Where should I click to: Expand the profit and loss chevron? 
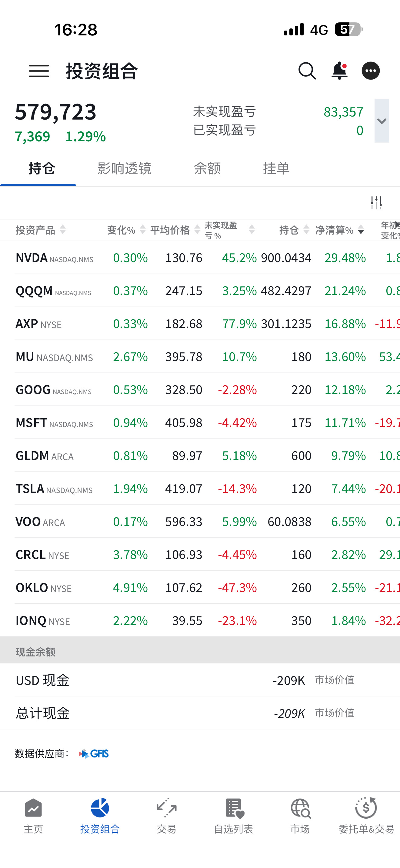point(382,121)
